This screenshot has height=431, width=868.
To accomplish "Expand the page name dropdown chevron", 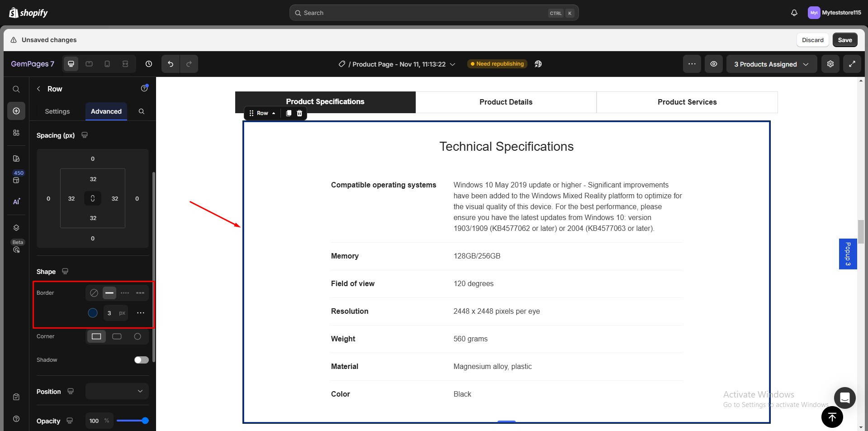I will [x=452, y=64].
